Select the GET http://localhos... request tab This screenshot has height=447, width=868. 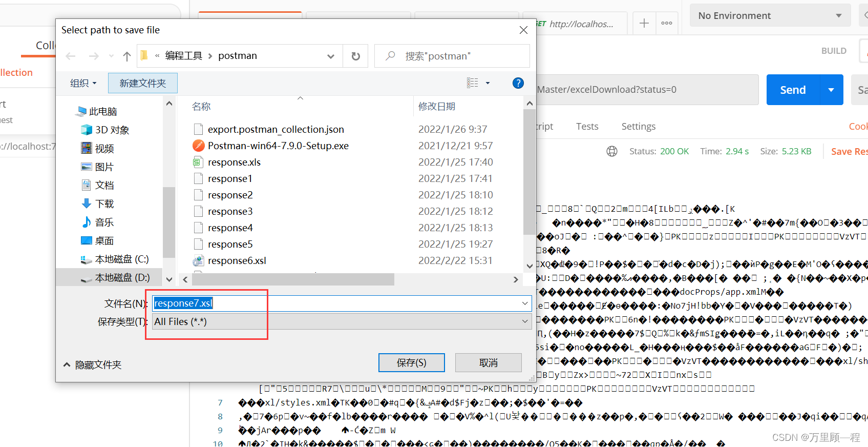581,24
